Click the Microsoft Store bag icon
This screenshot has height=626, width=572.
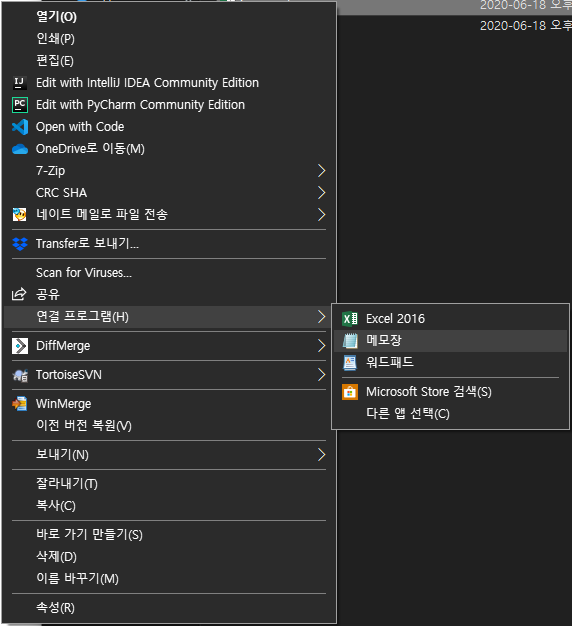pyautogui.click(x=350, y=392)
